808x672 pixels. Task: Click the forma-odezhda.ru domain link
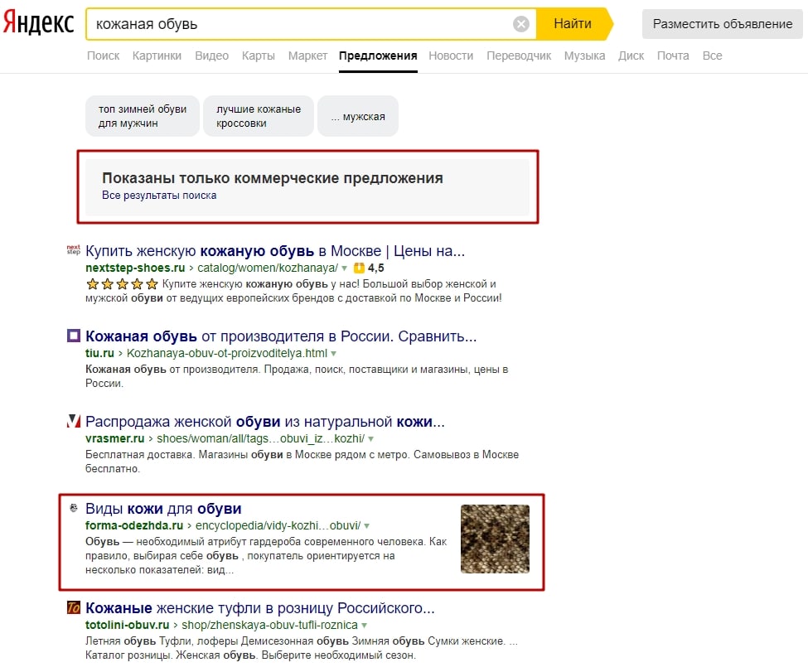134,525
